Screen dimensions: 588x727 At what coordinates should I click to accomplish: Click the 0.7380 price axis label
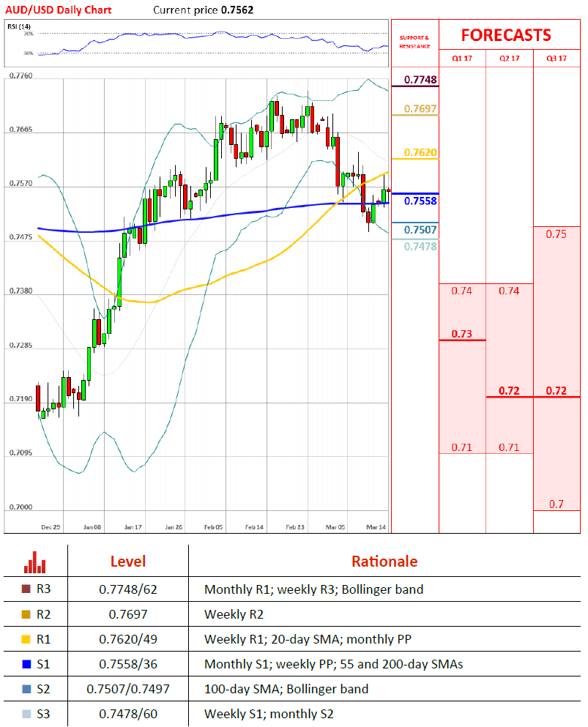[21, 291]
